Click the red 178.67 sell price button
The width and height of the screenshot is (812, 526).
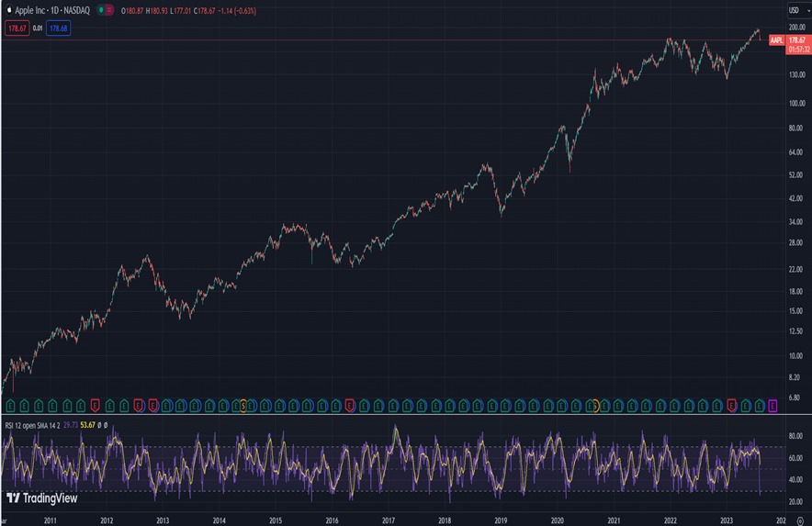pos(17,28)
